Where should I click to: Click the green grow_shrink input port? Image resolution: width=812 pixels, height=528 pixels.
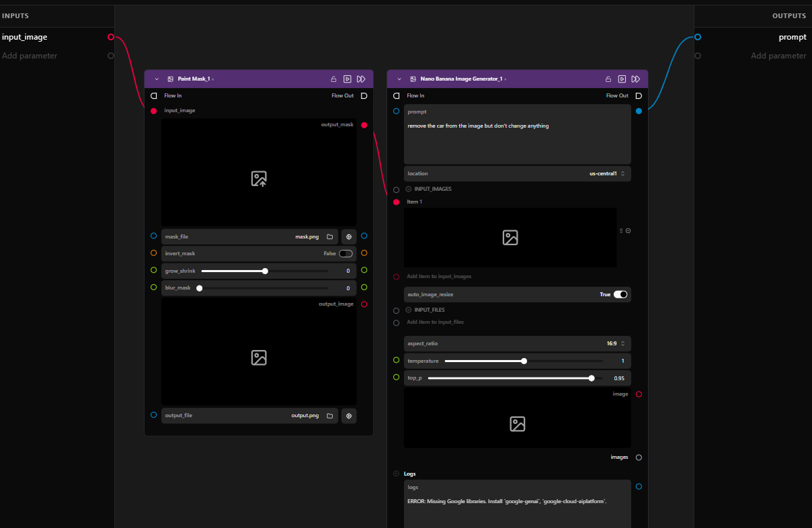point(154,270)
